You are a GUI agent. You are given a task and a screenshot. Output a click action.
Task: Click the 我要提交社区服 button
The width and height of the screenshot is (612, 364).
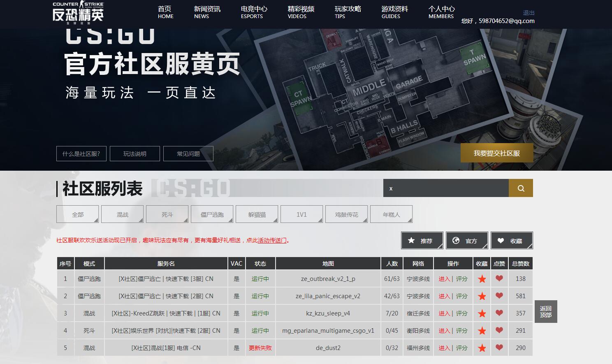pos(496,153)
